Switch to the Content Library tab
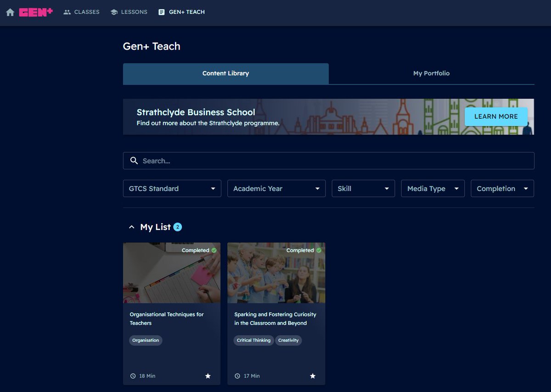This screenshot has width=551, height=392. [226, 73]
